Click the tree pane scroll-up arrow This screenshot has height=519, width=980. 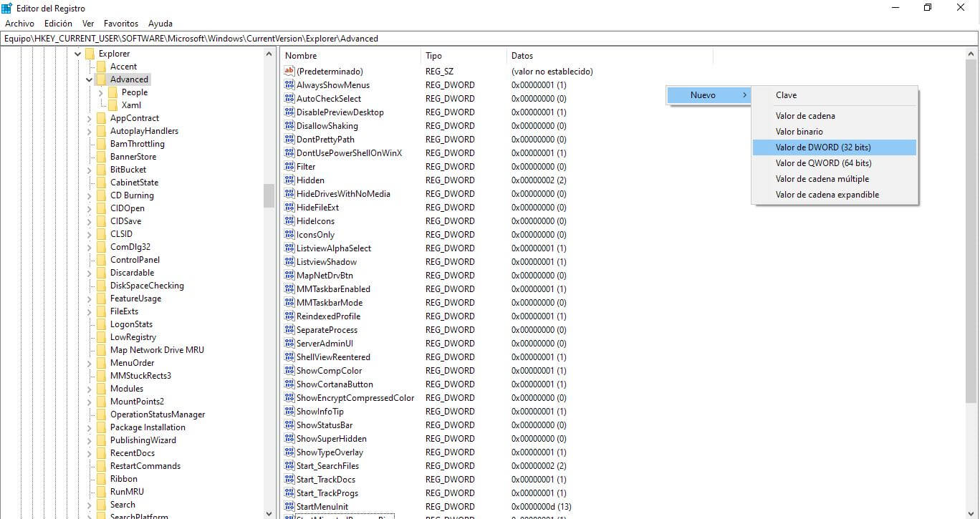269,54
